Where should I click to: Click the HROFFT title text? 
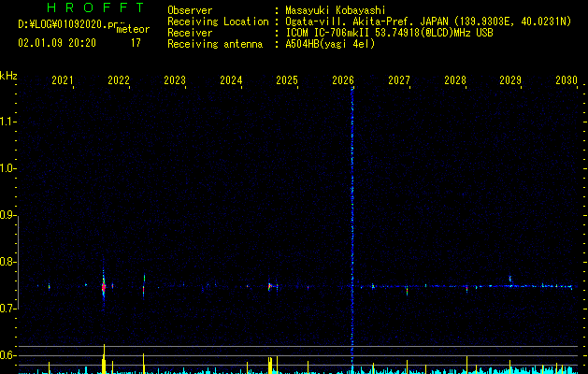pos(95,7)
